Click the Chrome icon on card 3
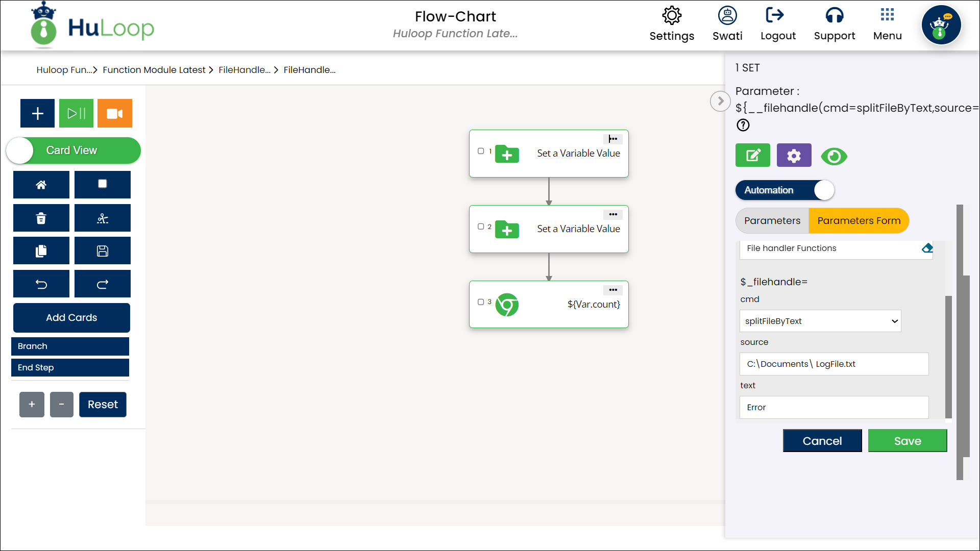This screenshot has width=980, height=551. pos(507,305)
